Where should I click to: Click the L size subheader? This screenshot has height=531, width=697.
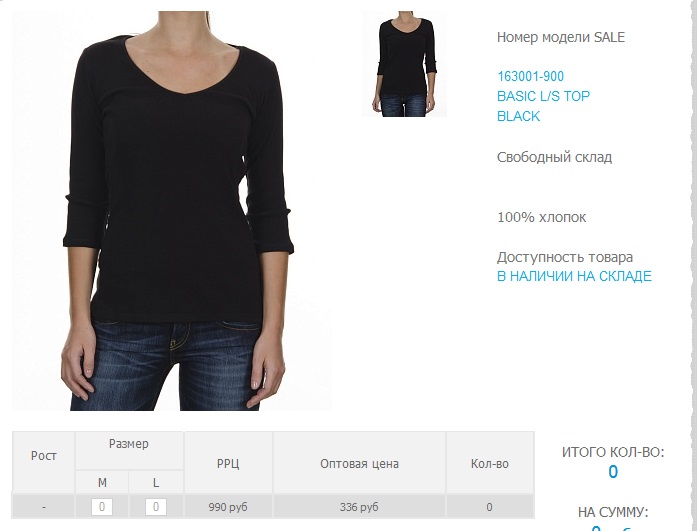coord(156,482)
